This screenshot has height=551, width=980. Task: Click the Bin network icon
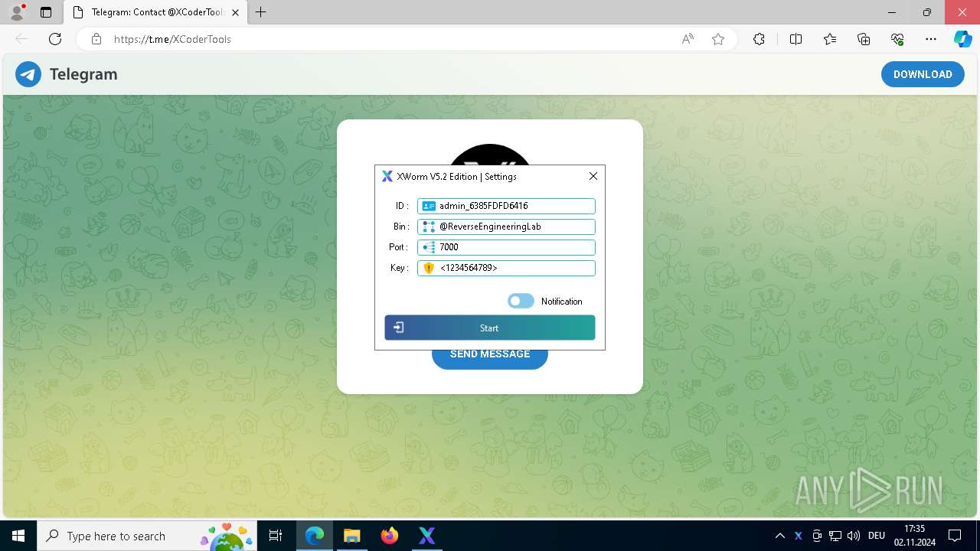[429, 227]
